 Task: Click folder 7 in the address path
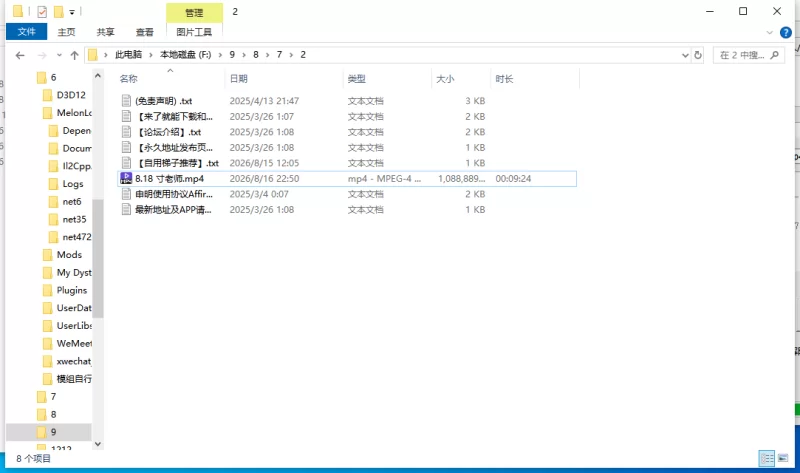[279, 55]
